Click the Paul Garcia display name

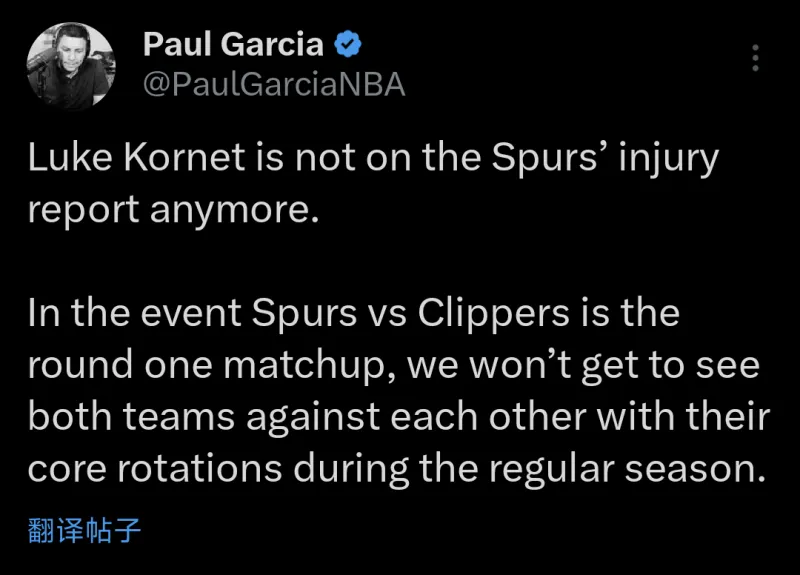[x=233, y=44]
